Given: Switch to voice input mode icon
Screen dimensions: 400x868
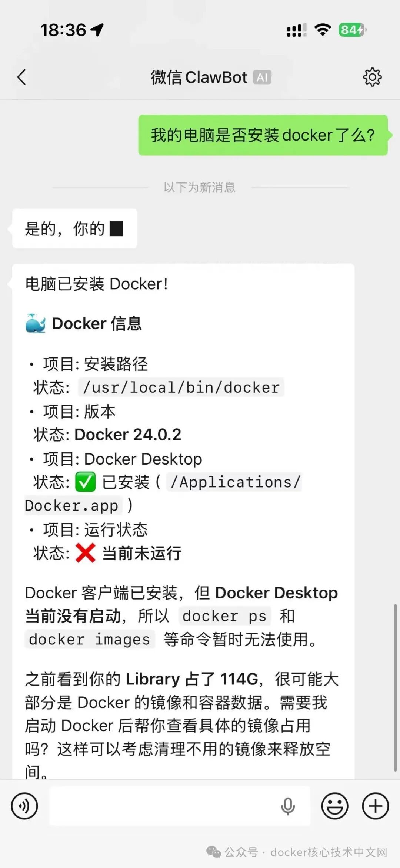Looking at the screenshot, I should (24, 806).
